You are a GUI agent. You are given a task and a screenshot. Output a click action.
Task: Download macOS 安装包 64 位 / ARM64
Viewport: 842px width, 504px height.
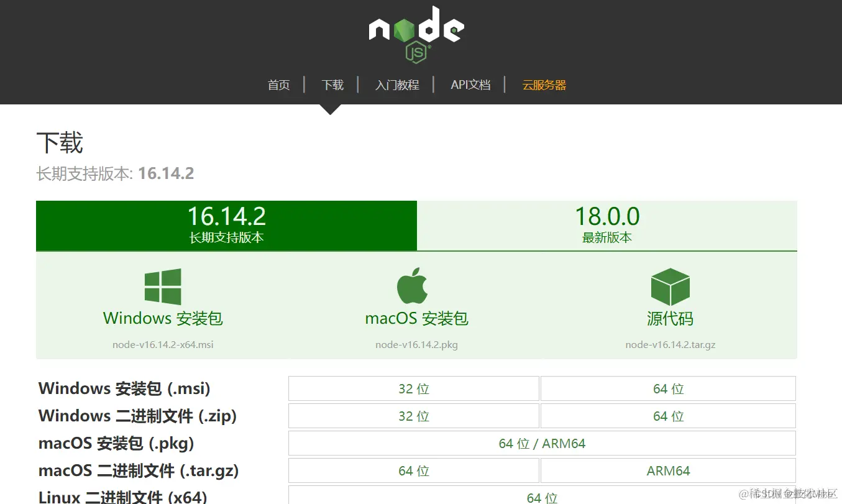coord(542,443)
